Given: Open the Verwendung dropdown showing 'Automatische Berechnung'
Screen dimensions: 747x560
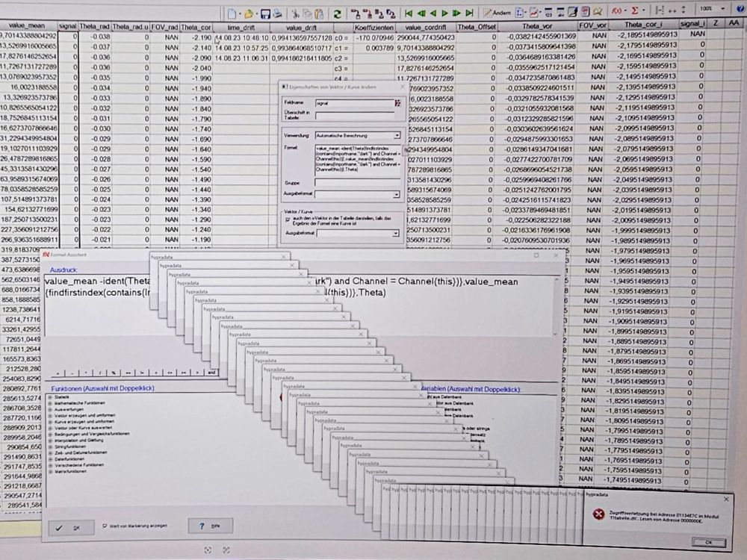Looking at the screenshot, I should pyautogui.click(x=398, y=135).
